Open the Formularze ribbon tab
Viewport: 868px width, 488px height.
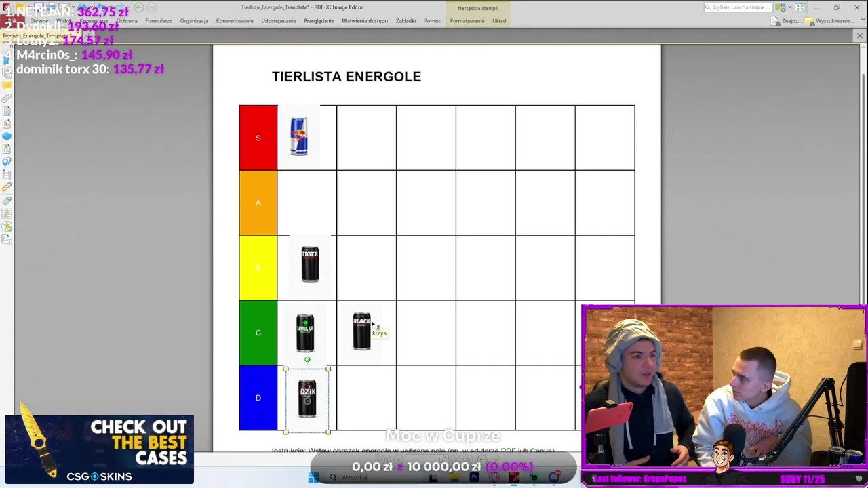coord(158,21)
